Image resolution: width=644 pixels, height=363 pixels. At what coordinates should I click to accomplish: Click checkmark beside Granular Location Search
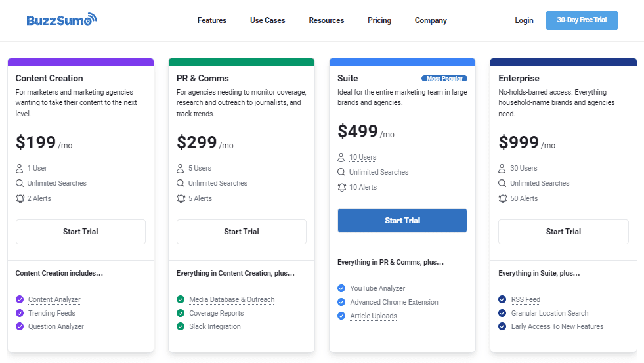[x=502, y=313]
